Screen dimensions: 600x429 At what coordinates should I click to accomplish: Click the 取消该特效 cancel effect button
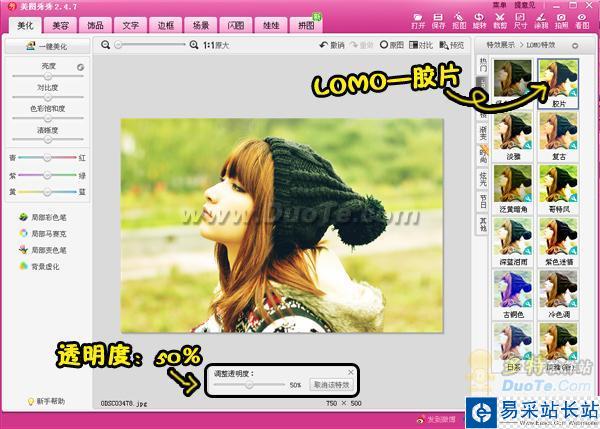(331, 385)
